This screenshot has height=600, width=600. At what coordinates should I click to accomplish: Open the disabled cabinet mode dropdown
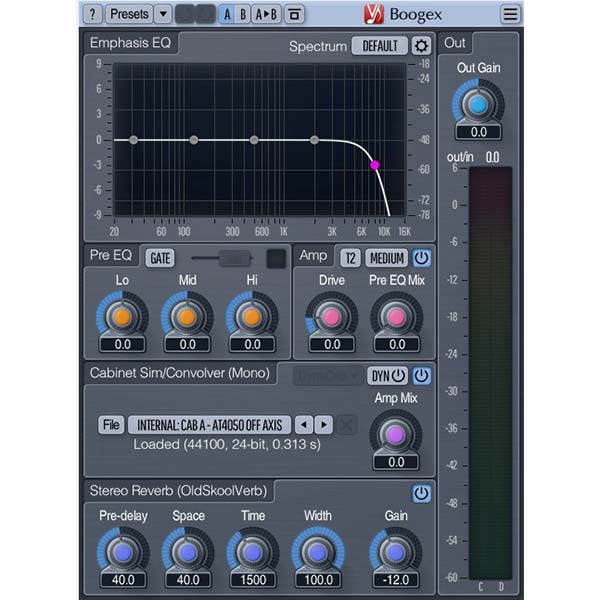point(328,376)
